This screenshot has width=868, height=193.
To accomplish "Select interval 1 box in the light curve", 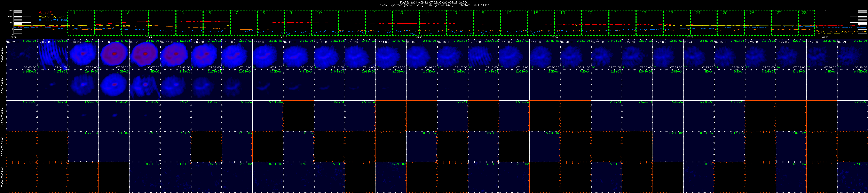I will pyautogui.click(x=81, y=23).
